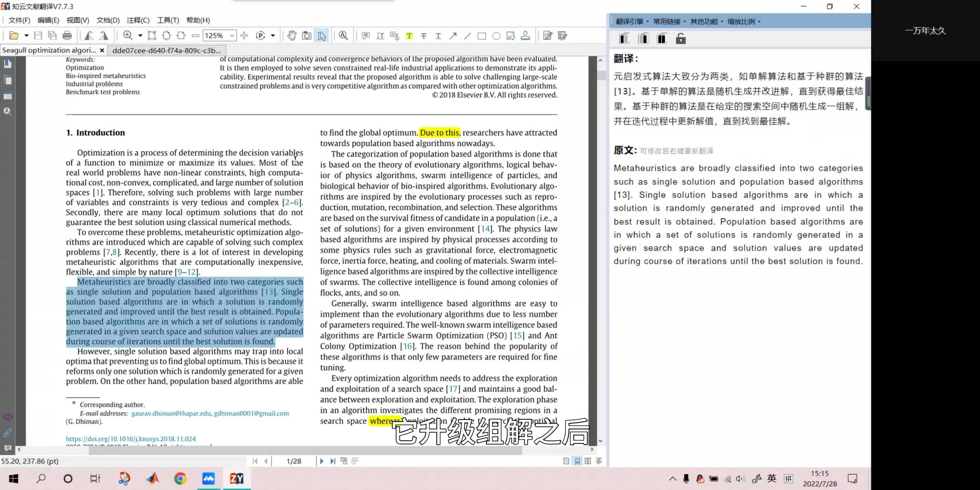This screenshot has height=490, width=980.
Task: Expand the Open file dropdown arrow
Action: click(x=26, y=36)
